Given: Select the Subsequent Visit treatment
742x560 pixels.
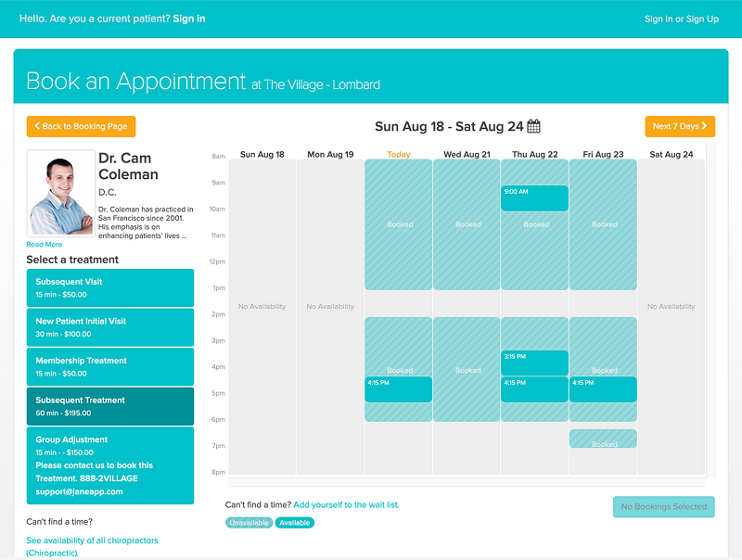Looking at the screenshot, I should tap(110, 287).
